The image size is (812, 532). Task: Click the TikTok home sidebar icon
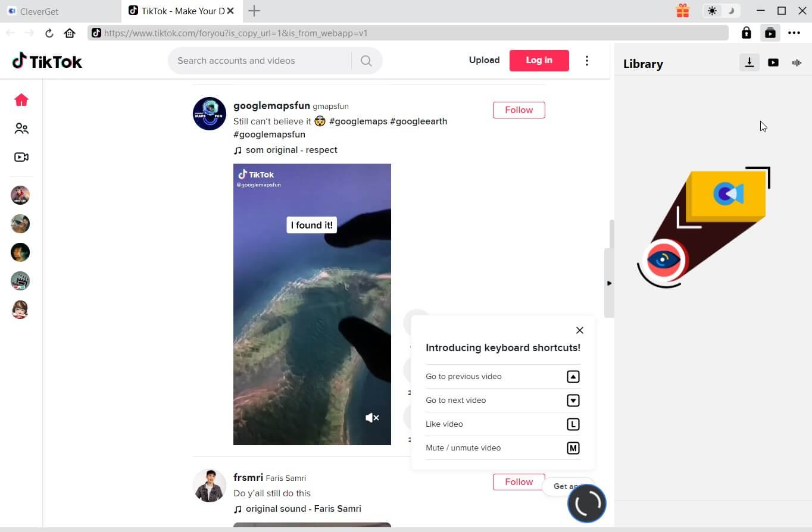click(21, 100)
